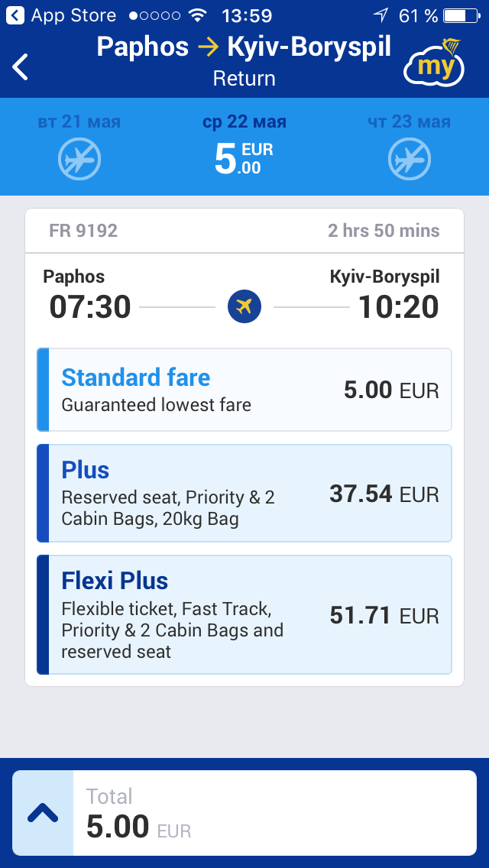Pick the Flexi Plus fare
This screenshot has height=868, width=489.
pos(244,614)
